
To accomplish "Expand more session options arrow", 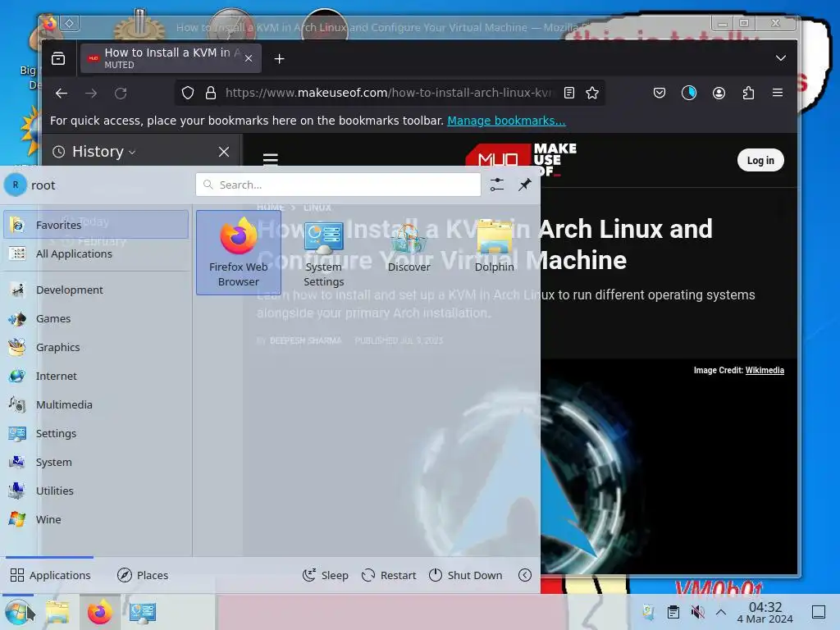I will click(525, 575).
